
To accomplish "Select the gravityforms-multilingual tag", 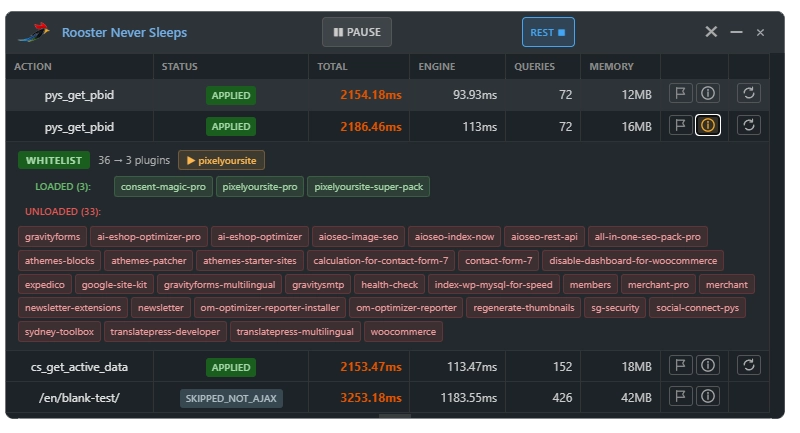I will click(x=219, y=285).
